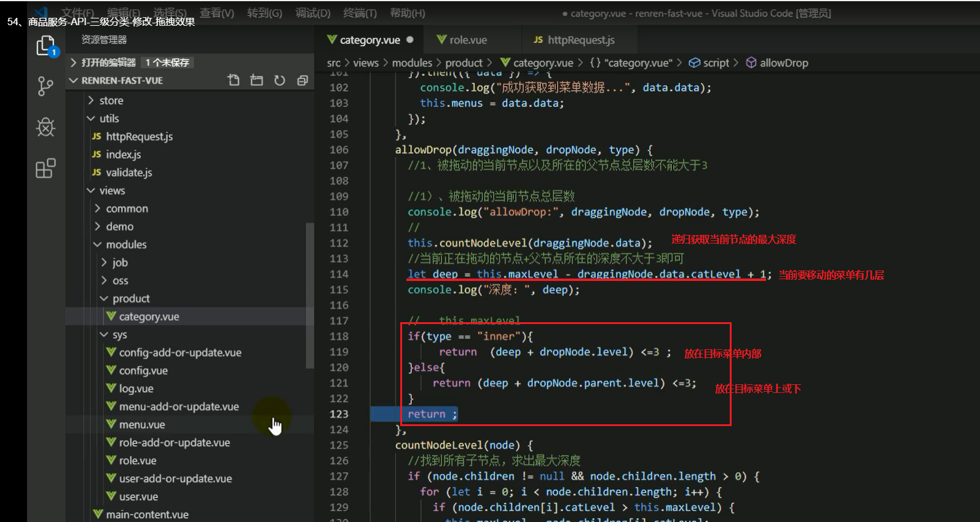The height and width of the screenshot is (522, 980).
Task: Click line number 106 in the gutter
Action: click(339, 149)
